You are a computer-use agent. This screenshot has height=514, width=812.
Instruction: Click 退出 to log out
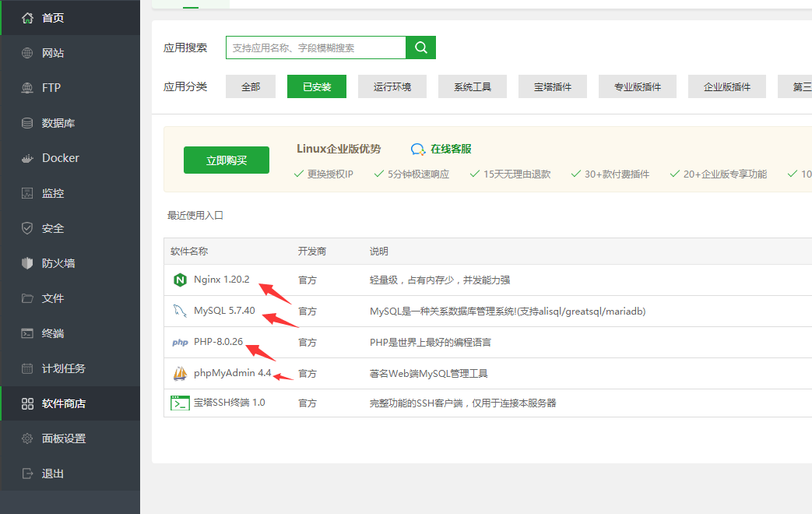click(x=53, y=474)
